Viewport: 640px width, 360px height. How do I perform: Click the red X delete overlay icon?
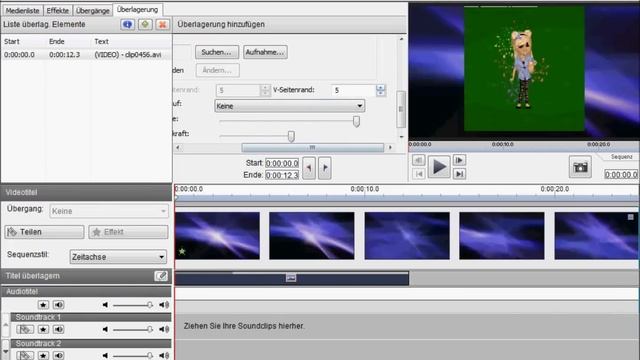coord(162,24)
